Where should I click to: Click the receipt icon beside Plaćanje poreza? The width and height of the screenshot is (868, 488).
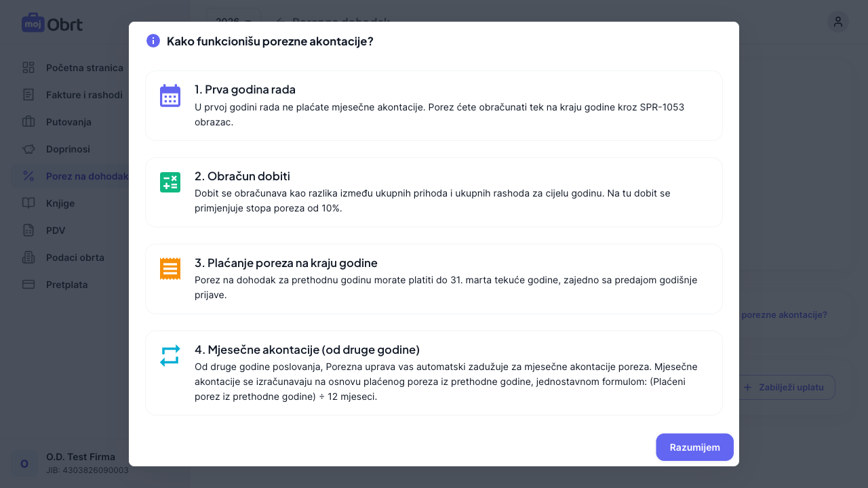(x=170, y=269)
